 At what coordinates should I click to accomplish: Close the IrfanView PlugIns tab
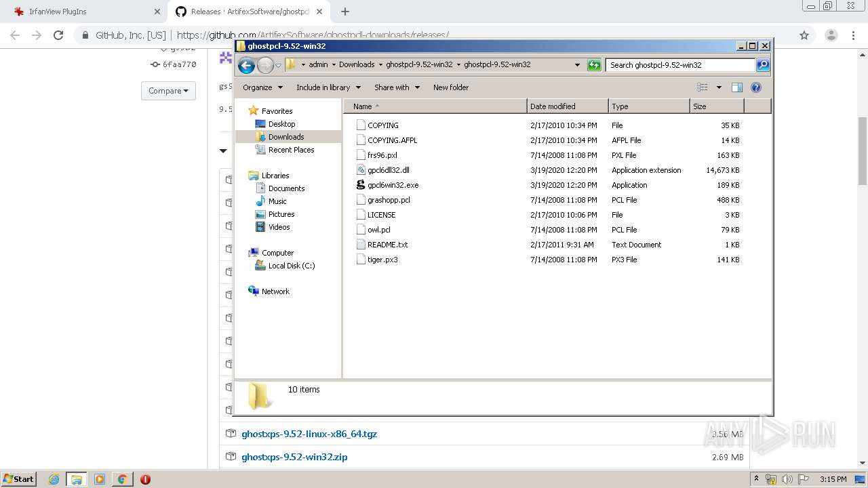[157, 12]
